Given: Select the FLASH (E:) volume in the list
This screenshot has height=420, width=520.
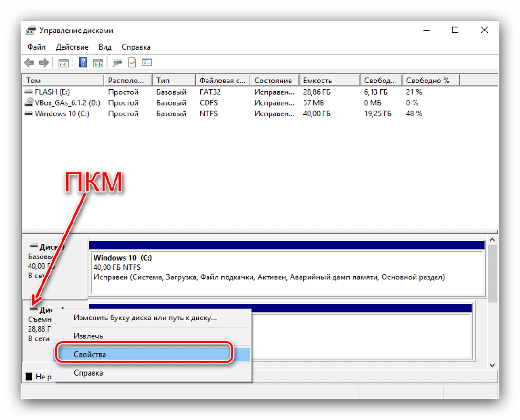Looking at the screenshot, I should pyautogui.click(x=52, y=92).
